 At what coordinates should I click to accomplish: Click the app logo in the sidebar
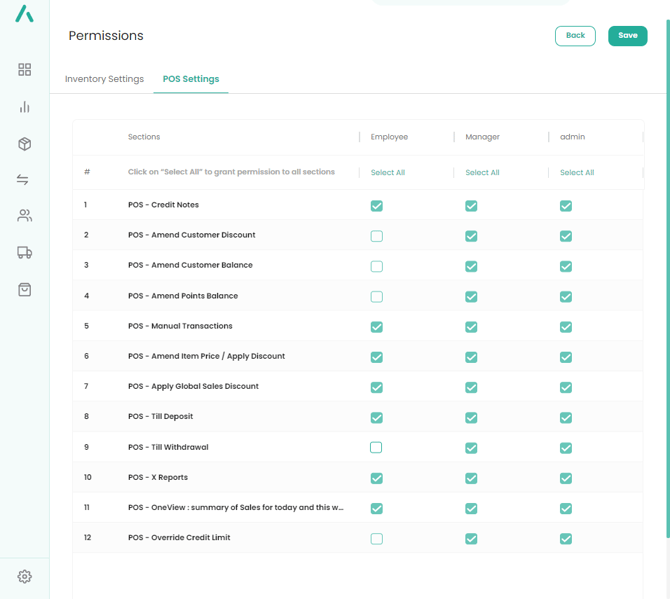[x=24, y=13]
